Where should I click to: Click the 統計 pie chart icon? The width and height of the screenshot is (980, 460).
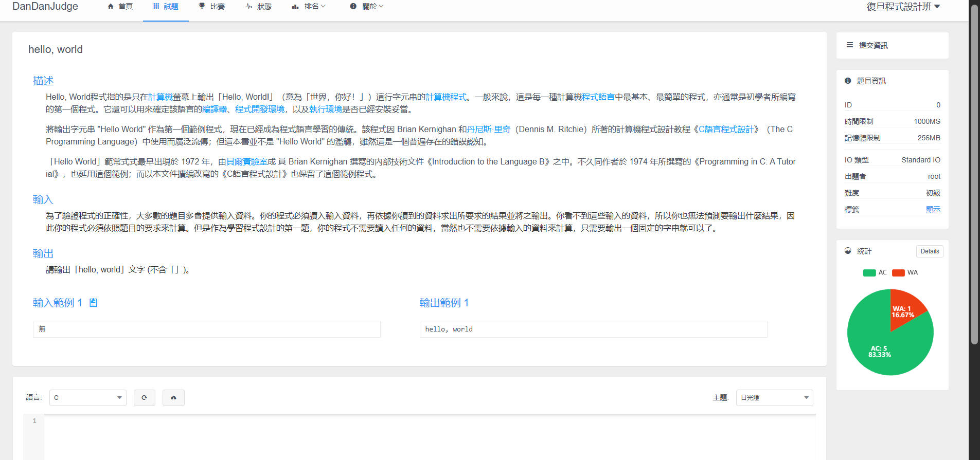click(848, 251)
